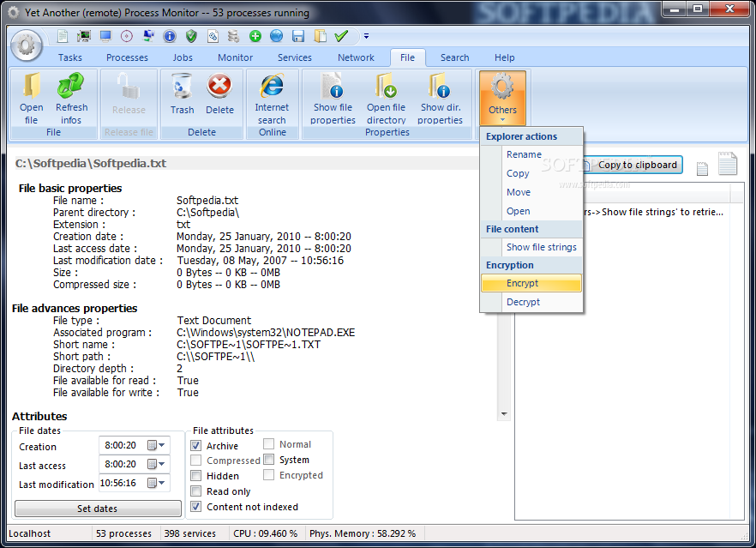Toggle the Compressed attribute checkbox
The width and height of the screenshot is (756, 548).
click(195, 461)
